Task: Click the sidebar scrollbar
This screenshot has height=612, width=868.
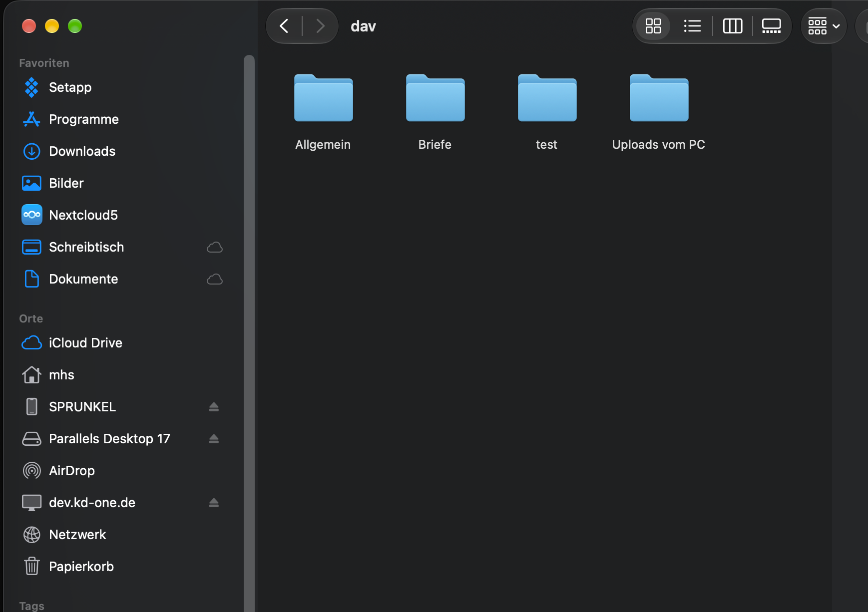Action: coord(249,333)
